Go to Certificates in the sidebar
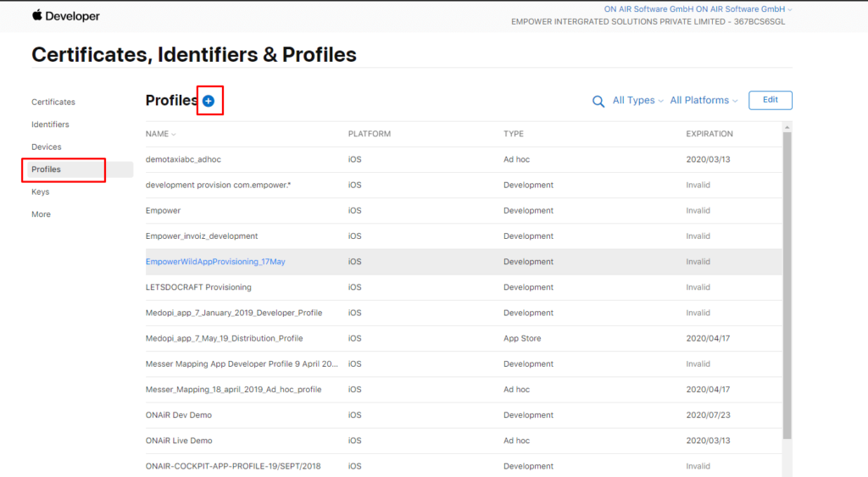 coord(53,102)
